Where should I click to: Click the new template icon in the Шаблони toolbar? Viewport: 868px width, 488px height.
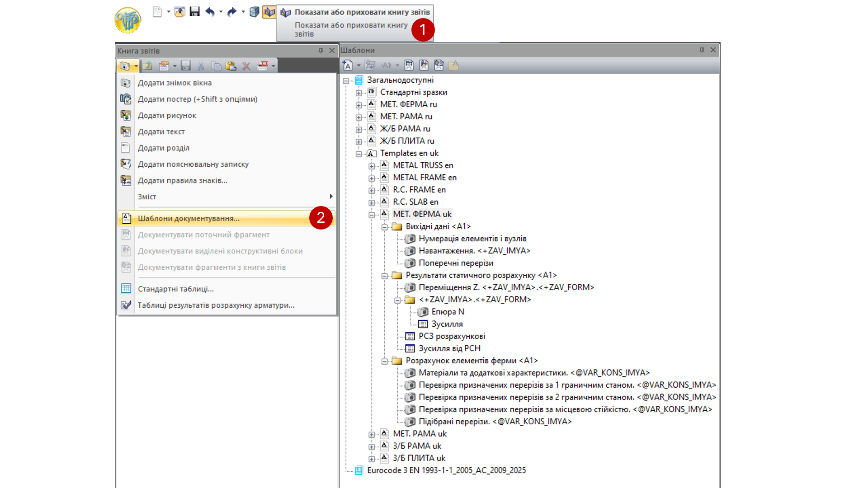pos(347,66)
